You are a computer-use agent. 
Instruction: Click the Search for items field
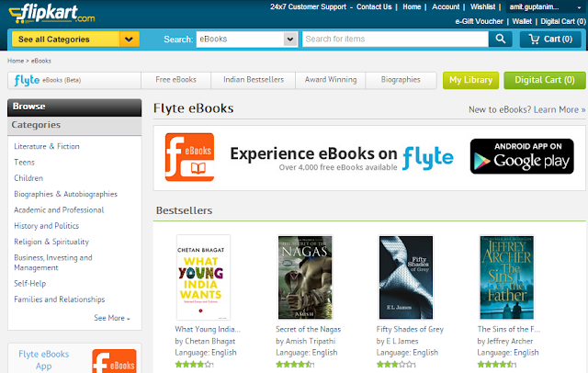(x=395, y=39)
